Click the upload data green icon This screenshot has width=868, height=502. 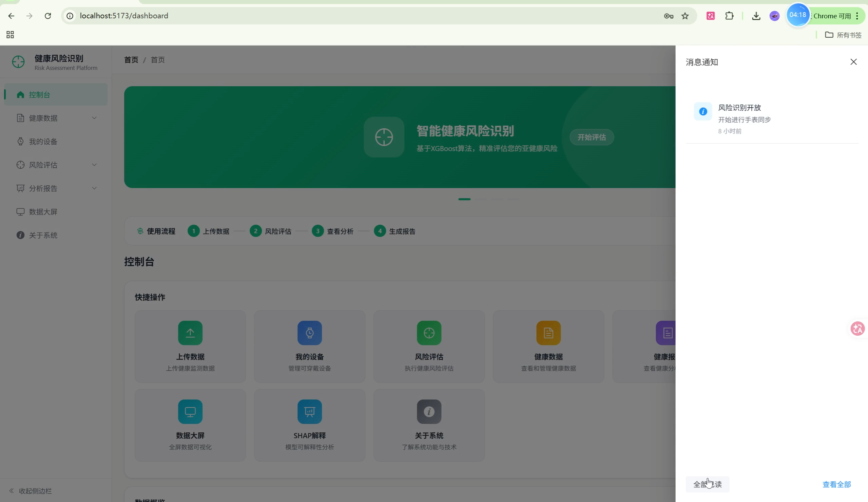click(190, 333)
